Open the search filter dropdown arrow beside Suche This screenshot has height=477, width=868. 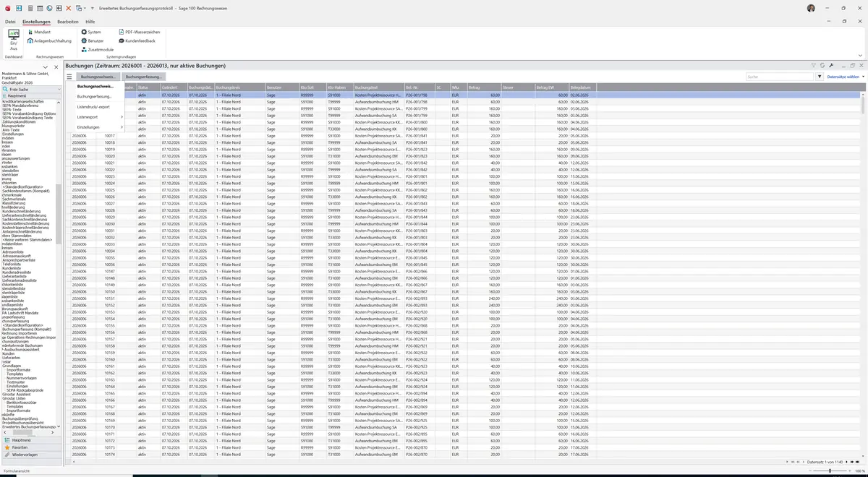820,76
